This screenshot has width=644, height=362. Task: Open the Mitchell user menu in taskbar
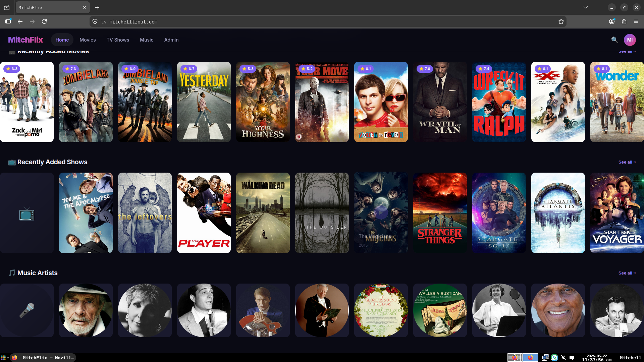(x=630, y=358)
